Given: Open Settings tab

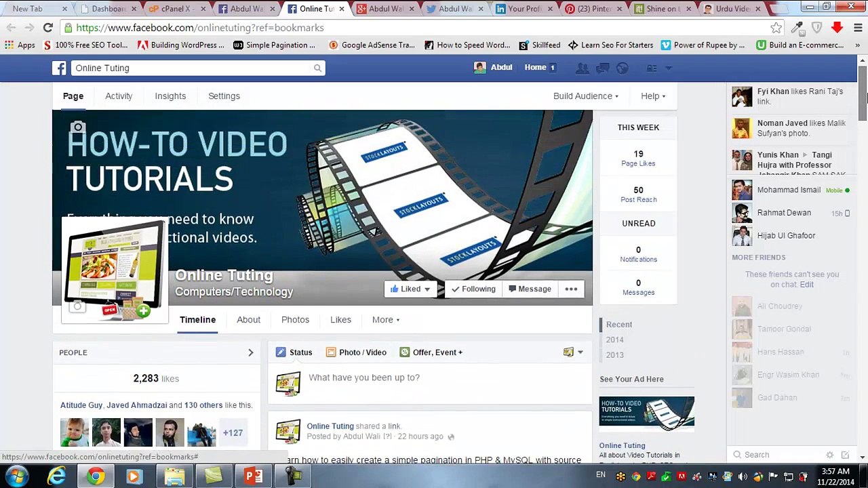Looking at the screenshot, I should pyautogui.click(x=224, y=96).
